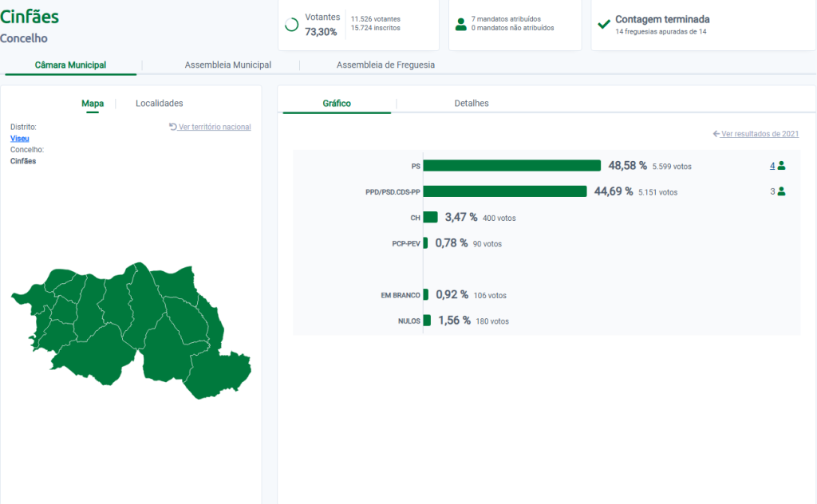Click the undo arrow icon before 'Ver território nacional'
Image resolution: width=817 pixels, height=504 pixels.
(173, 127)
